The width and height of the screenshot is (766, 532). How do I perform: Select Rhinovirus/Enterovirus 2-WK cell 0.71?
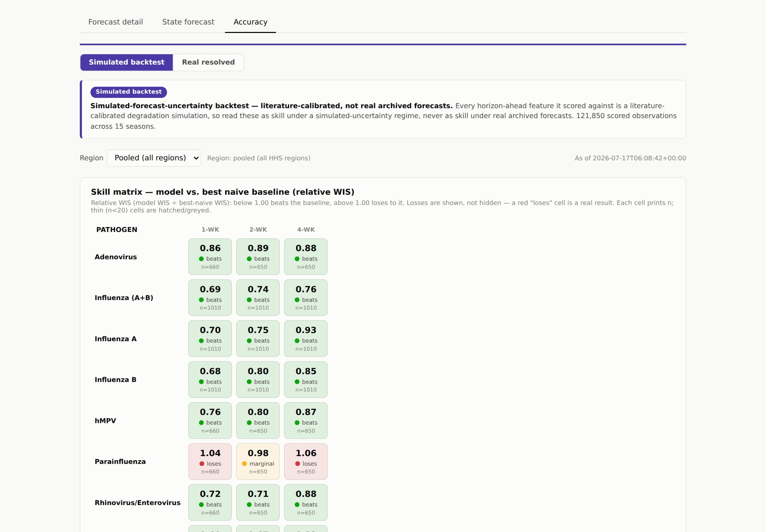point(258,503)
